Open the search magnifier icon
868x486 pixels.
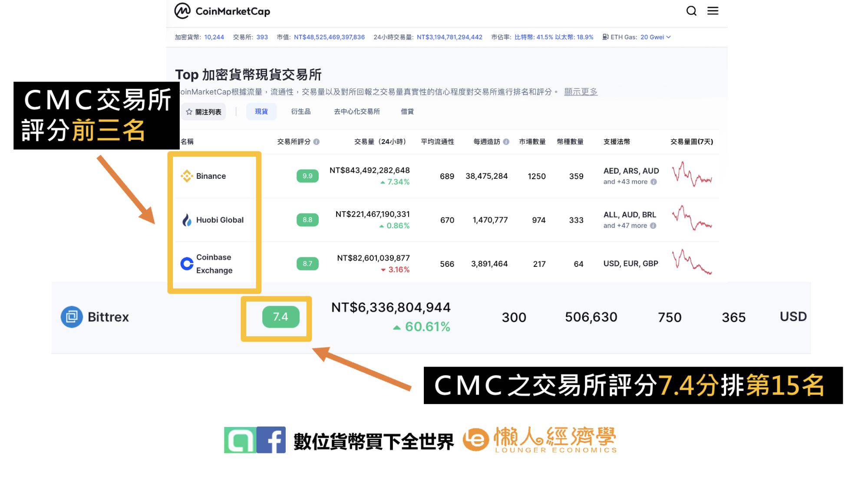click(x=691, y=11)
